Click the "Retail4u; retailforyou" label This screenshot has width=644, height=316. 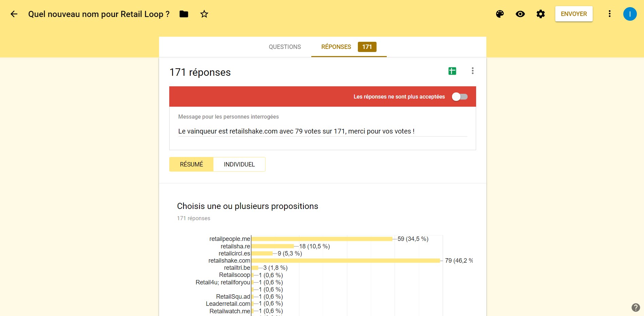(x=223, y=282)
